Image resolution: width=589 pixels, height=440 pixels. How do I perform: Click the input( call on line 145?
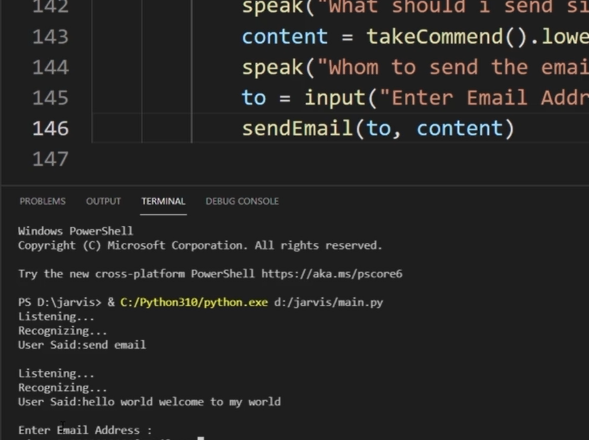pos(340,98)
